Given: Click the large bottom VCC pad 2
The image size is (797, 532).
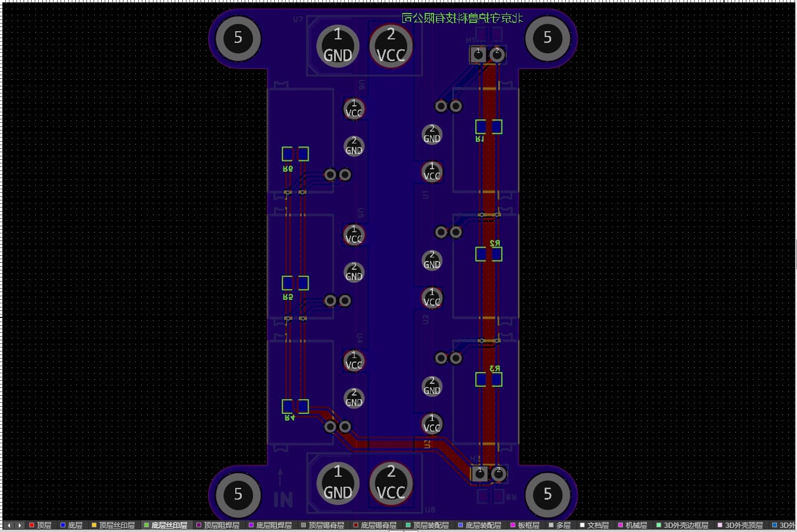Looking at the screenshot, I should (391, 483).
